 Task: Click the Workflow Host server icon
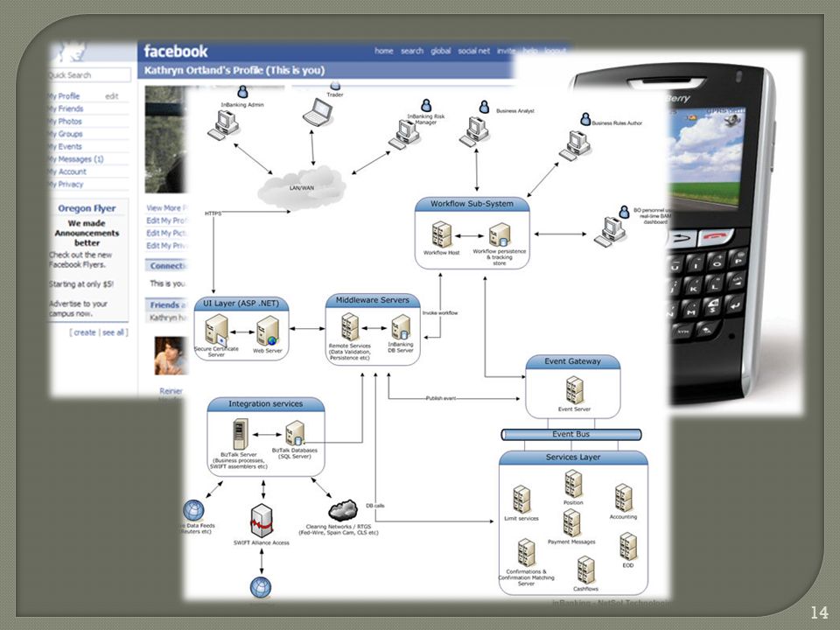tap(442, 234)
